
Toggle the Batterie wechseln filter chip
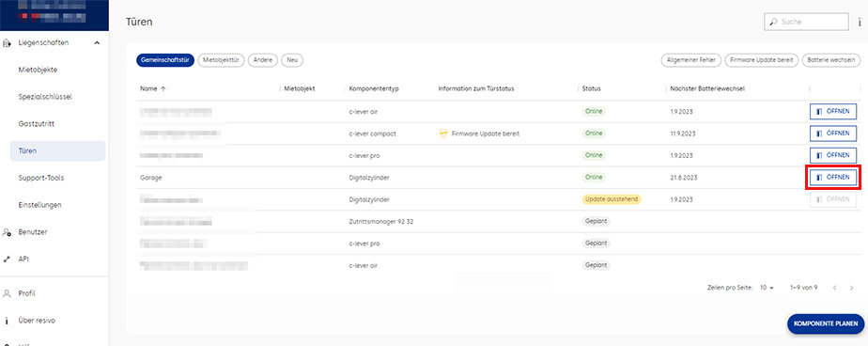tap(831, 60)
